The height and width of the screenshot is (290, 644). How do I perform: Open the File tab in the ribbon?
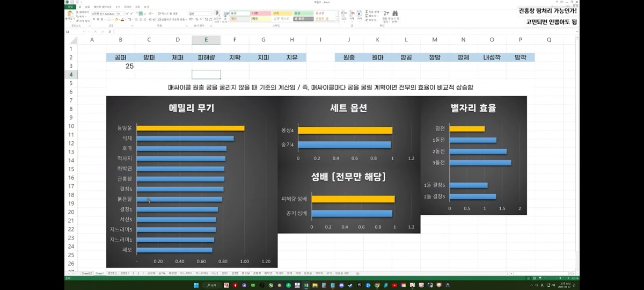69,7
